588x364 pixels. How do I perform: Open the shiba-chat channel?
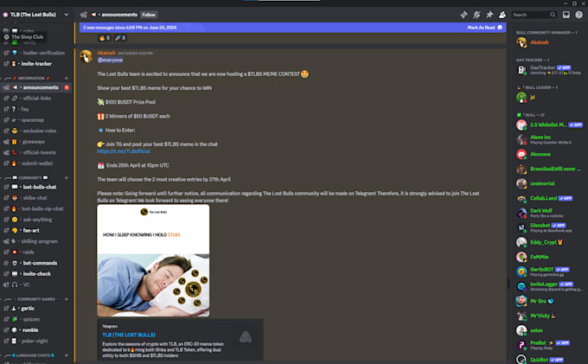coord(36,197)
